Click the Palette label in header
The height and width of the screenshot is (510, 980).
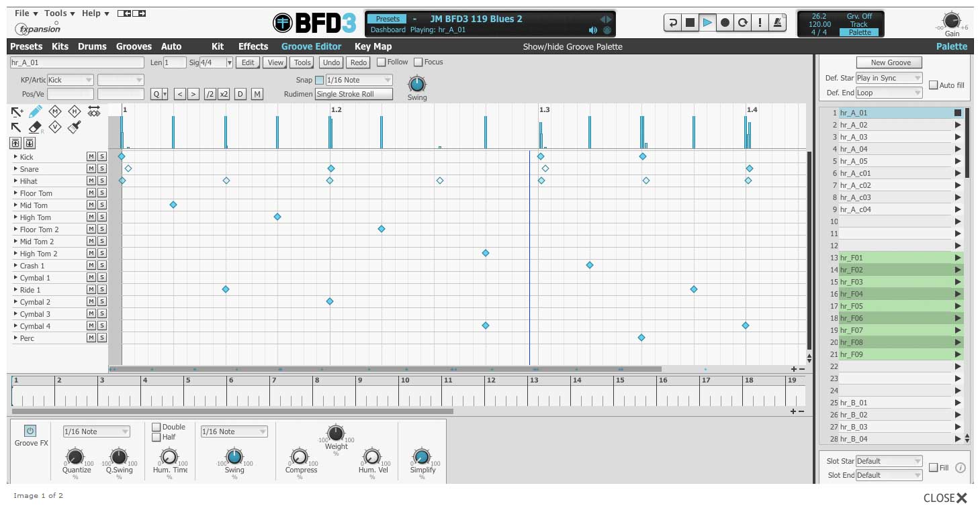point(952,47)
